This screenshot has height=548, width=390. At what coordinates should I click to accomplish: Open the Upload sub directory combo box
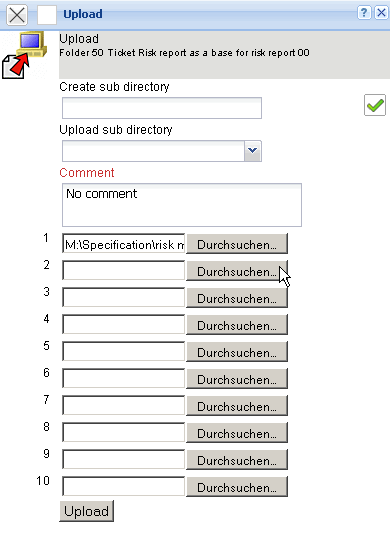pos(162,151)
